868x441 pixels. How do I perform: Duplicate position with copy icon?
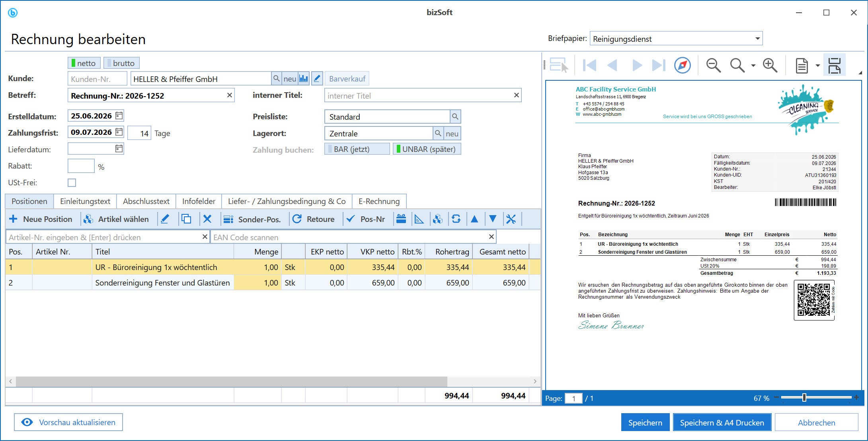coord(186,219)
